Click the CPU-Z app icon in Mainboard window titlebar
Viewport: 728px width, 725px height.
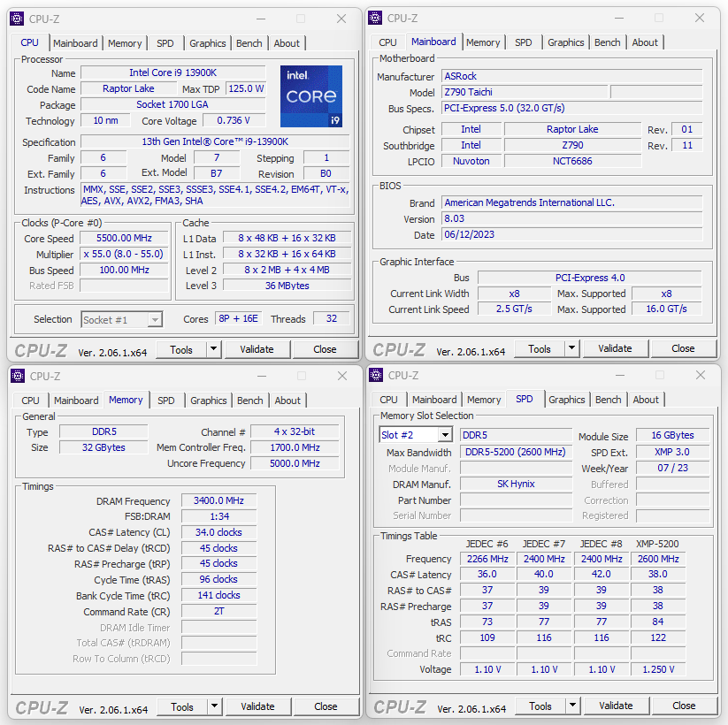click(375, 18)
